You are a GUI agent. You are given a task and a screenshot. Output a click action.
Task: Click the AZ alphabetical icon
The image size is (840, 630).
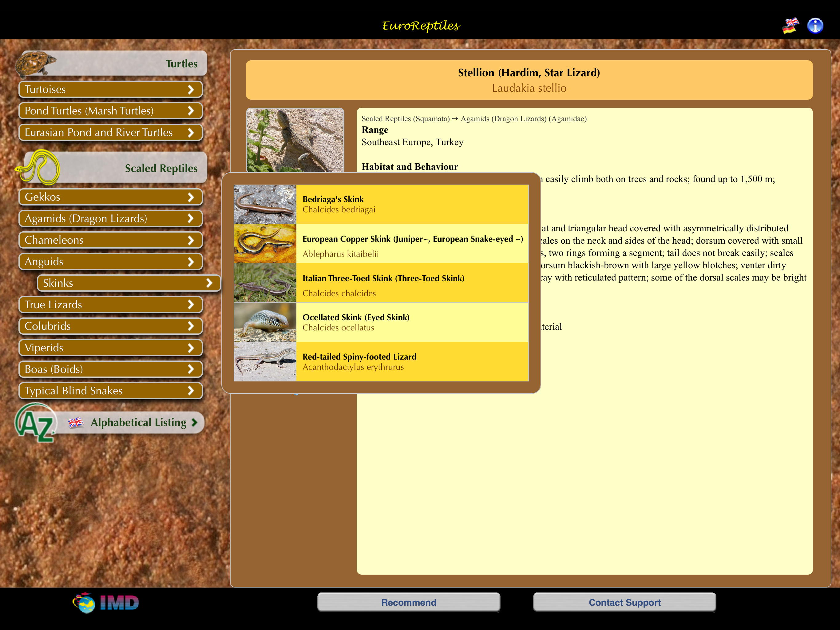pyautogui.click(x=36, y=423)
